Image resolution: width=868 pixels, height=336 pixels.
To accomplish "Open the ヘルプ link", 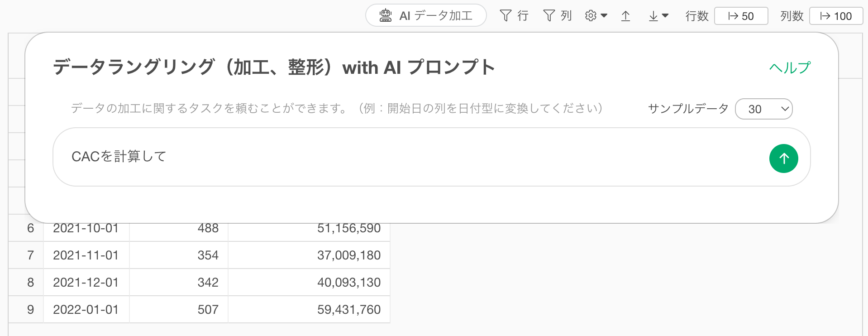I will [x=790, y=68].
